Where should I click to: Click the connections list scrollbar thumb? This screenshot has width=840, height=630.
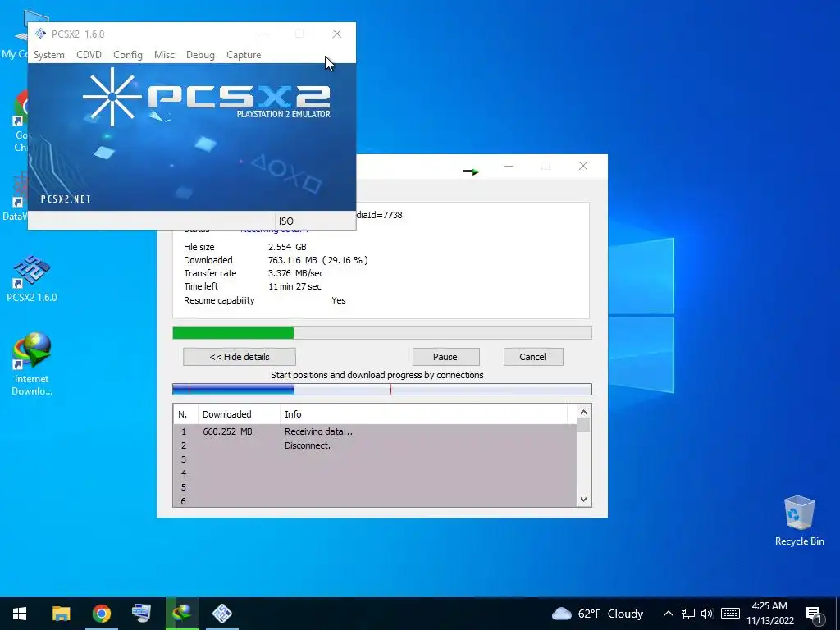click(x=583, y=426)
